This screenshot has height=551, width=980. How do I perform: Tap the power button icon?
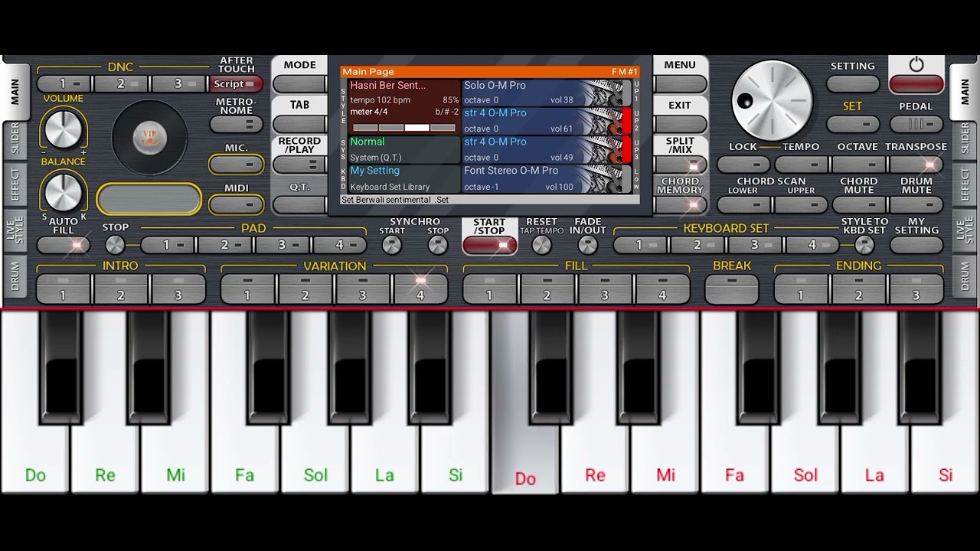(916, 66)
